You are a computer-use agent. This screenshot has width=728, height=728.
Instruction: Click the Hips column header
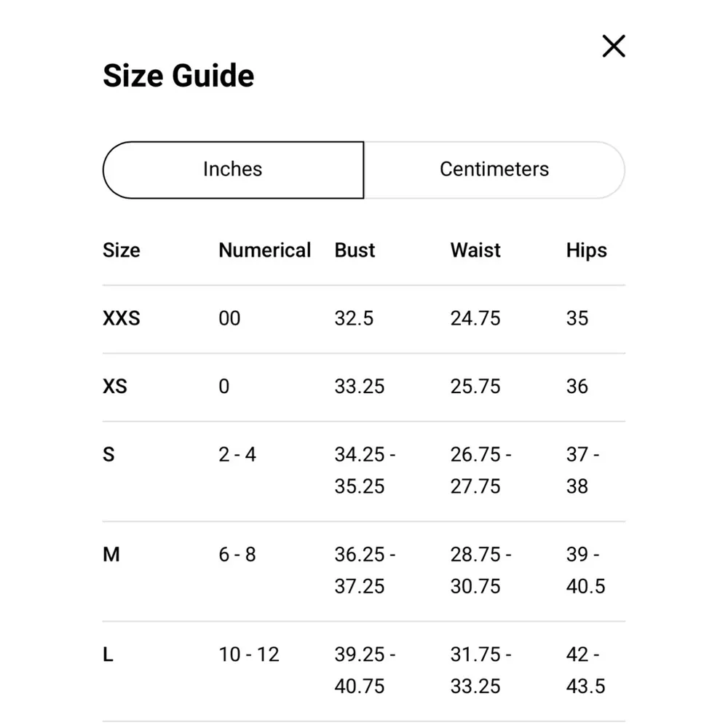[x=586, y=250]
